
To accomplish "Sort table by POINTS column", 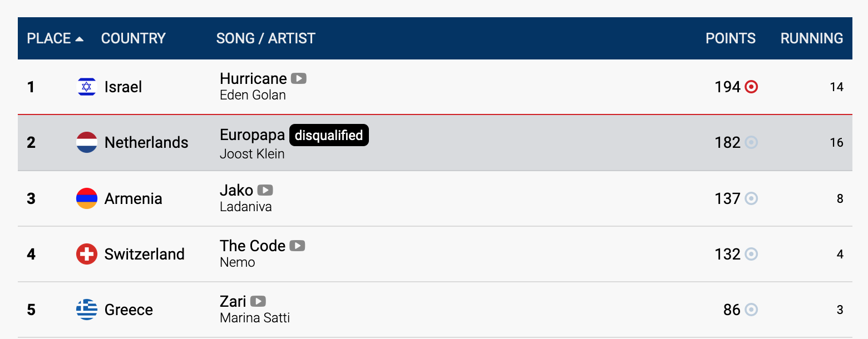I will [x=731, y=38].
